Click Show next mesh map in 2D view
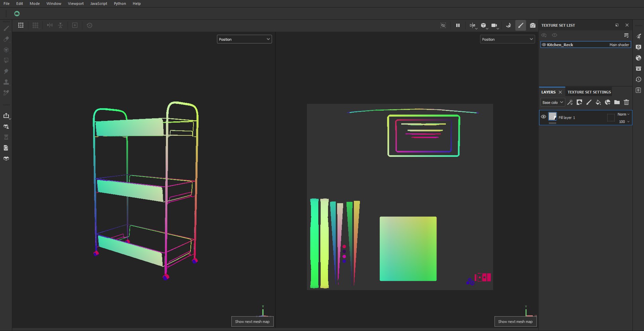This screenshot has width=644, height=331. tap(515, 322)
